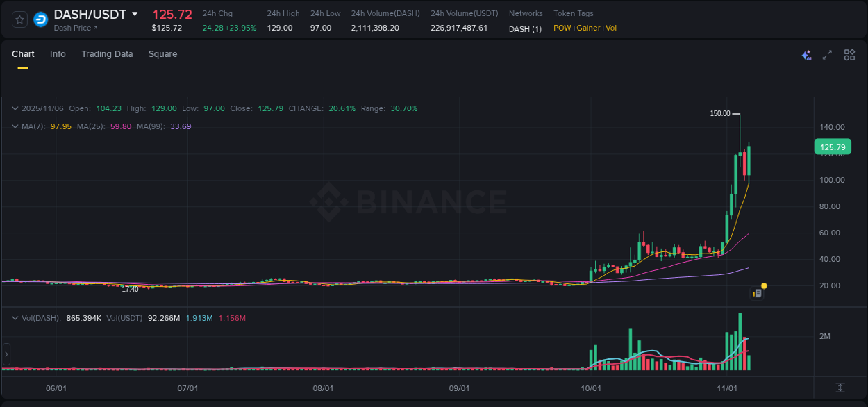Click the fullscreen expand chart icon

coord(827,54)
